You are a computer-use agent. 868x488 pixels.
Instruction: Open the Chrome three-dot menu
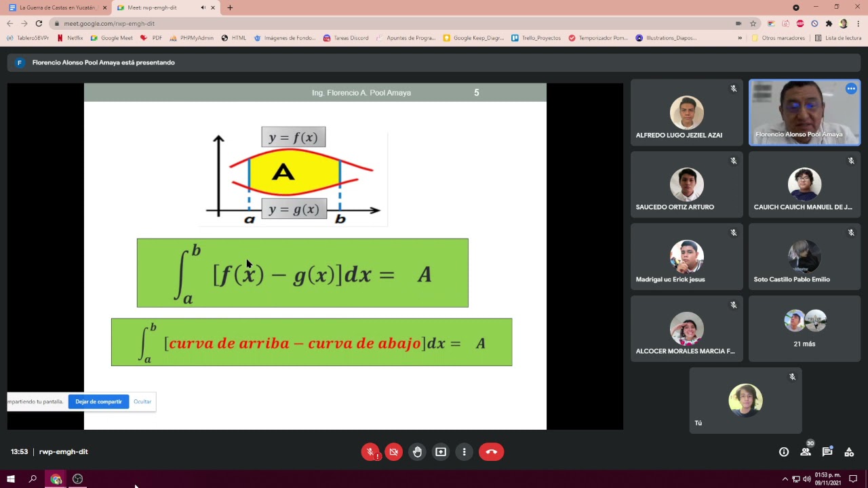point(858,23)
